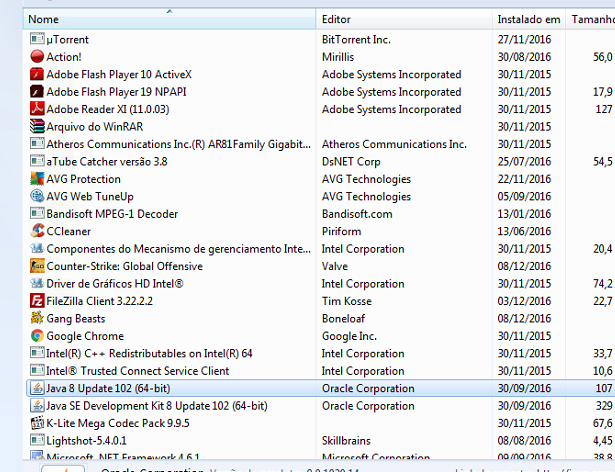Select Arquivo do WinRAR name
Screen dimensions: 615x472
click(x=95, y=127)
